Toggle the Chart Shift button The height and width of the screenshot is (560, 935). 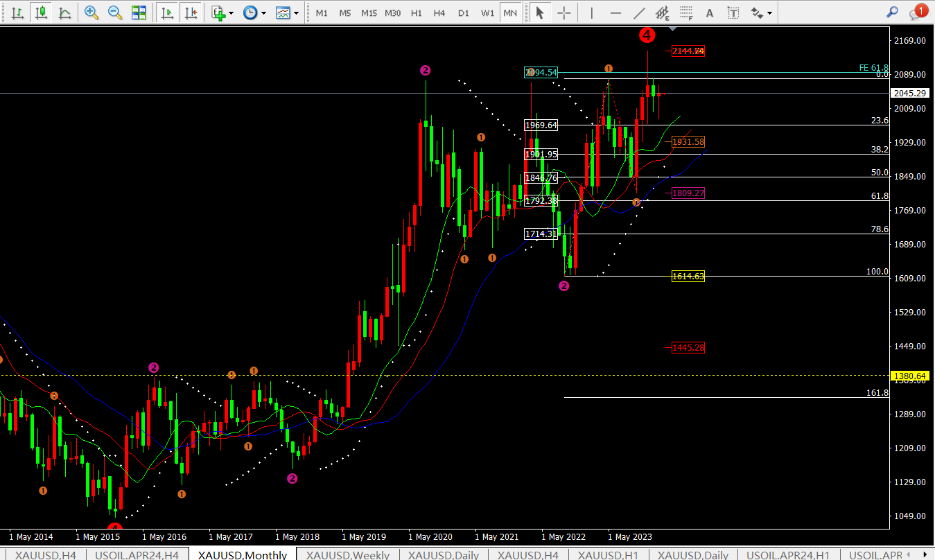[x=191, y=12]
